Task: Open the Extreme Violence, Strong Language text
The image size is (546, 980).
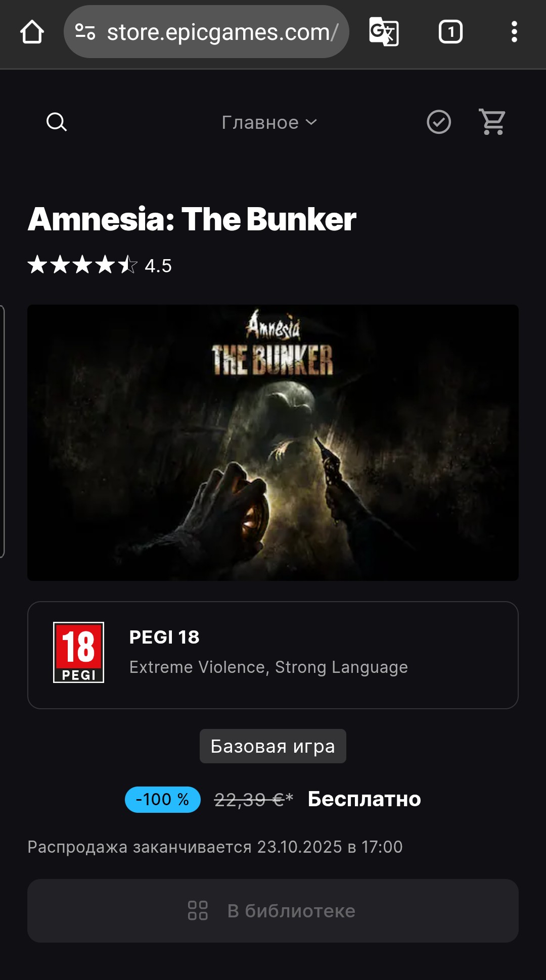Action: tap(268, 667)
